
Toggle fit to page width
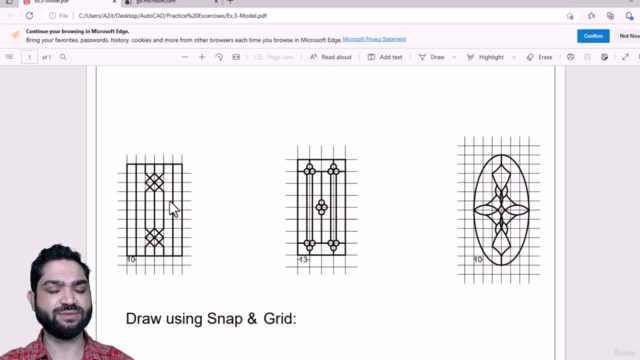click(x=236, y=57)
